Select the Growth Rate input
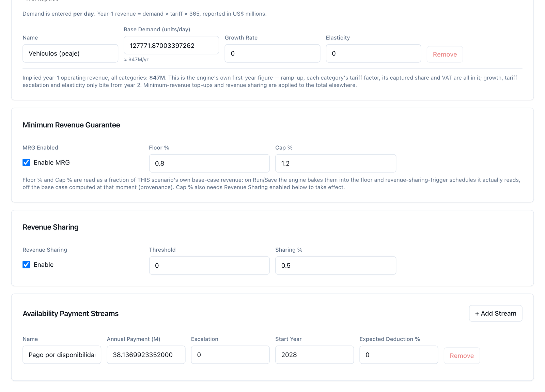Screen dimensions: 545x392 (x=272, y=53)
